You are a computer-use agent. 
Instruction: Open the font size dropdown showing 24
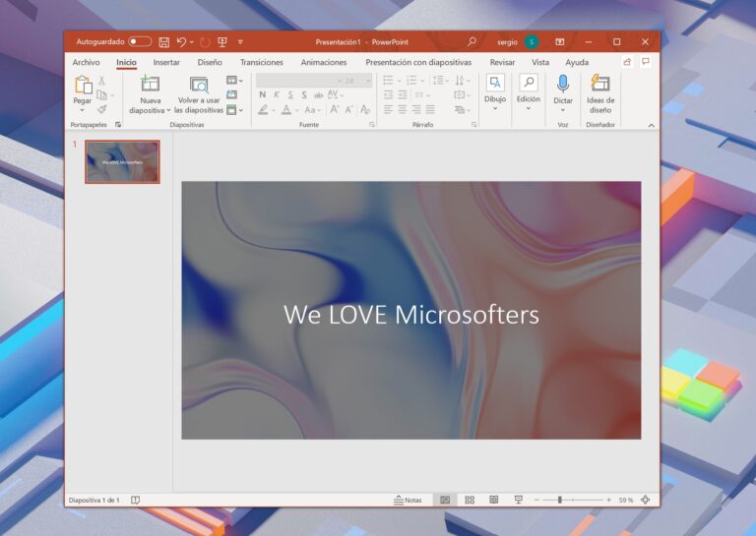tap(357, 81)
